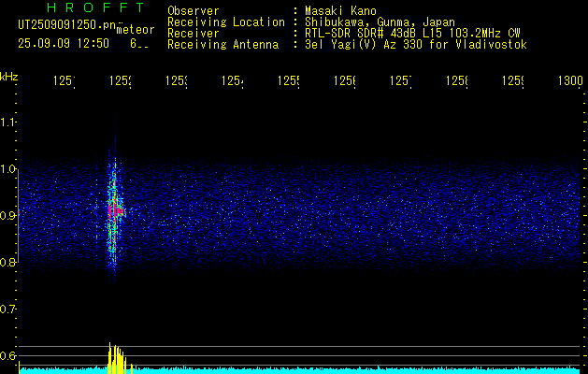Select observer name Masaki Kano

[340, 11]
